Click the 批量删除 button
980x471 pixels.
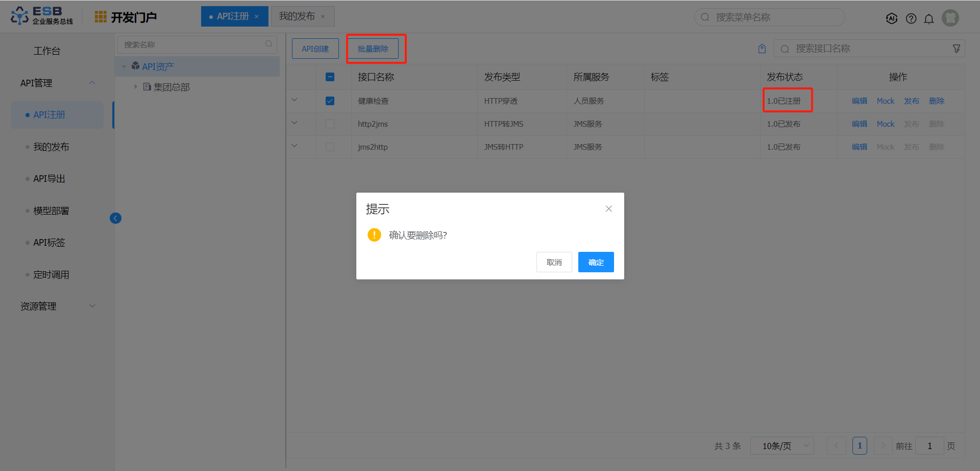[373, 49]
